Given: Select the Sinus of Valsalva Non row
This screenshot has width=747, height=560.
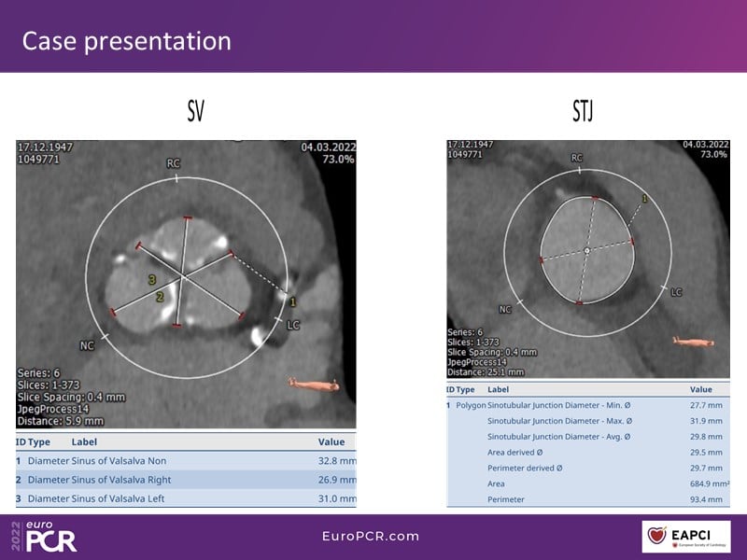Looking at the screenshot, I should [x=187, y=460].
